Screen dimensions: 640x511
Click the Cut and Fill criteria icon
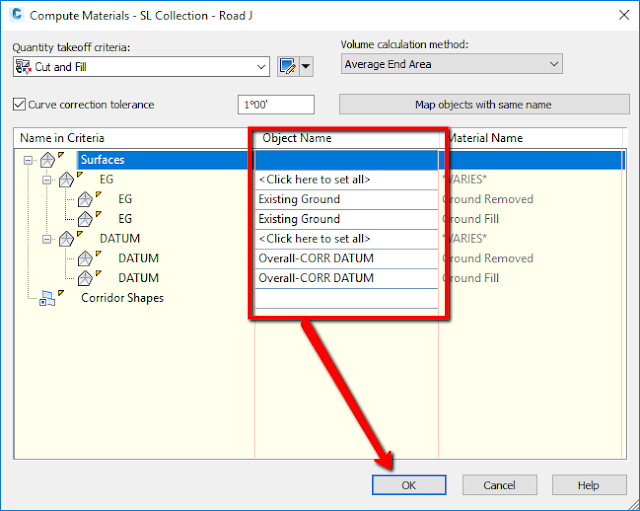pos(23,67)
